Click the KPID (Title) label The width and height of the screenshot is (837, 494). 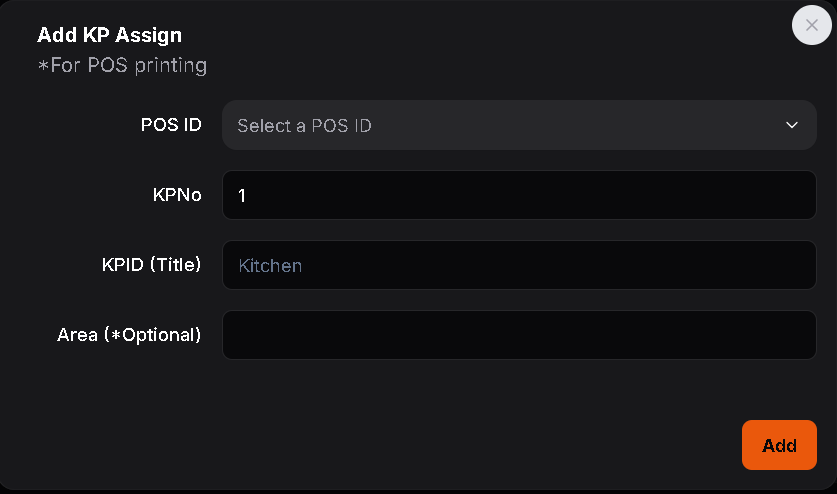point(151,265)
